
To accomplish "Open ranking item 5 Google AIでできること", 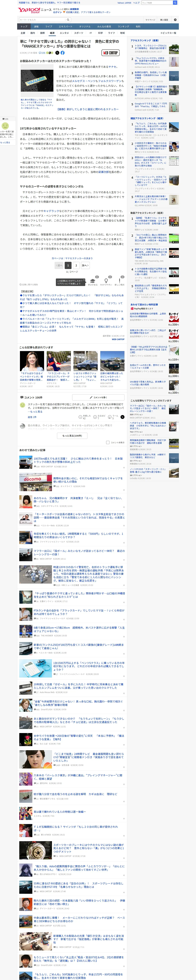I will tap(151, 105).
